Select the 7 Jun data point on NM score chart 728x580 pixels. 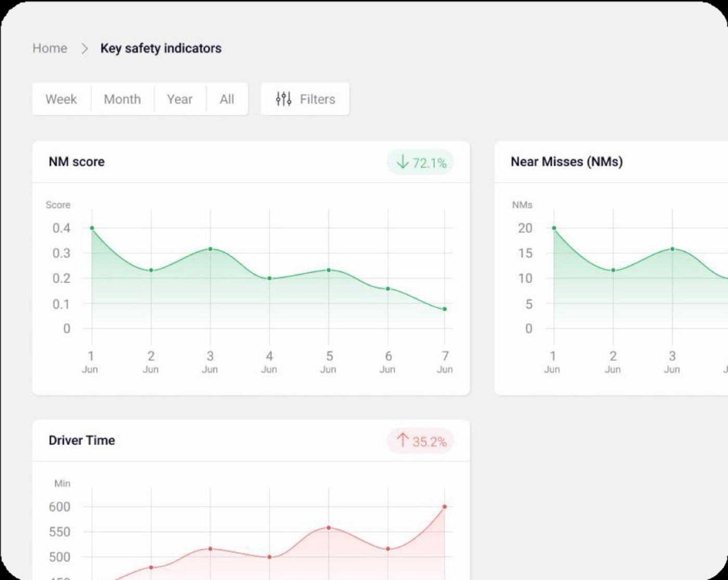pyautogui.click(x=445, y=309)
